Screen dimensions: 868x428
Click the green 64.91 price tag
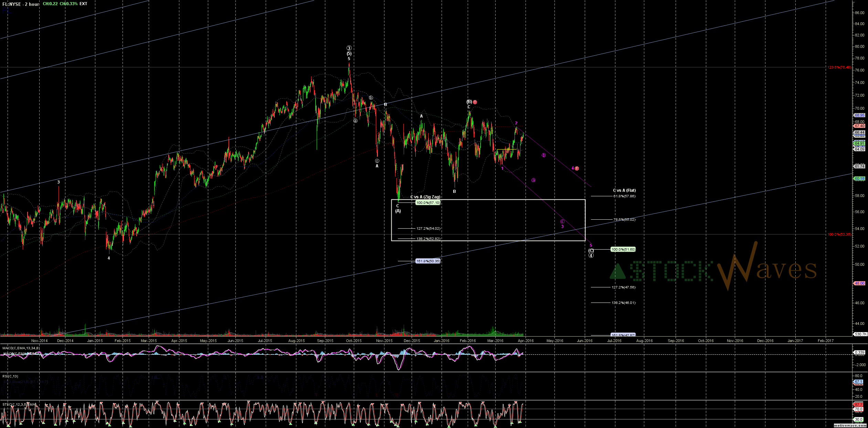click(x=859, y=144)
